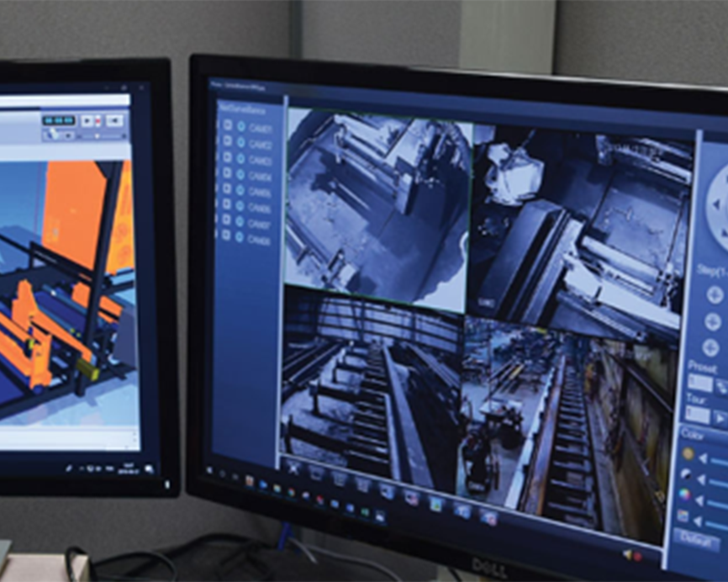Click the X icon in bottom view toolbar
This screenshot has height=582, width=728.
tap(293, 467)
